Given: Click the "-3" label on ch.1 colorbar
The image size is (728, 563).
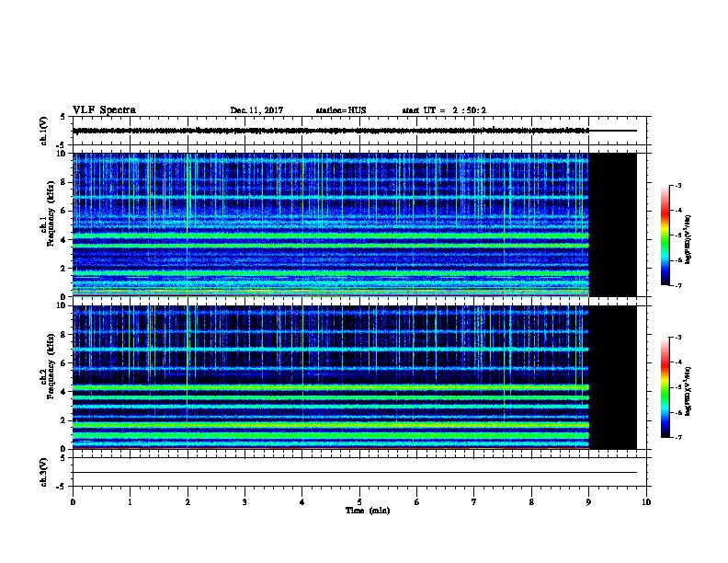Looking at the screenshot, I should coord(678,185).
